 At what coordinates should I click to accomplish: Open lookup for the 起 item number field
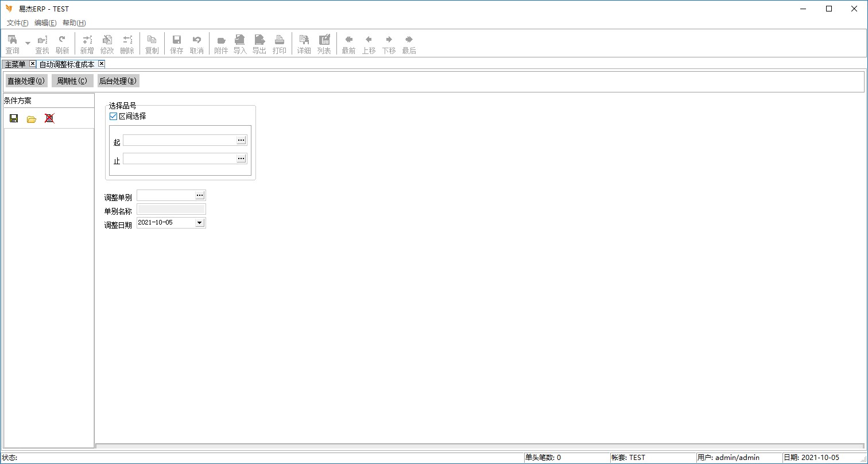(x=241, y=140)
